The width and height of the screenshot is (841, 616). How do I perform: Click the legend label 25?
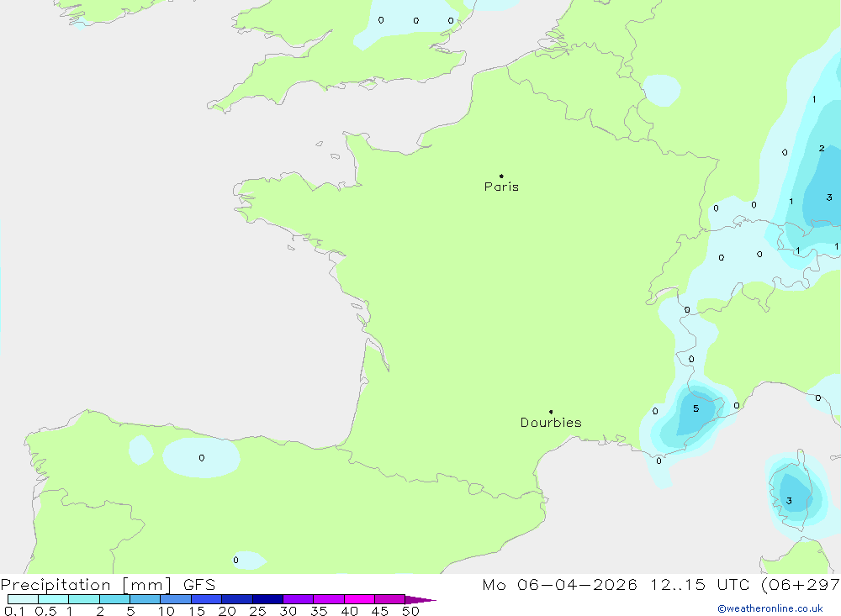(257, 611)
